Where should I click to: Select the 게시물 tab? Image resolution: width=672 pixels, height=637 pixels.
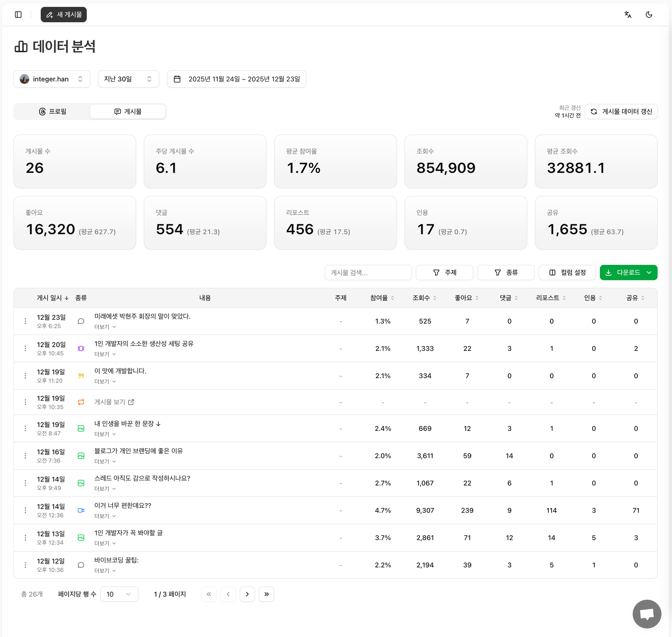[128, 112]
